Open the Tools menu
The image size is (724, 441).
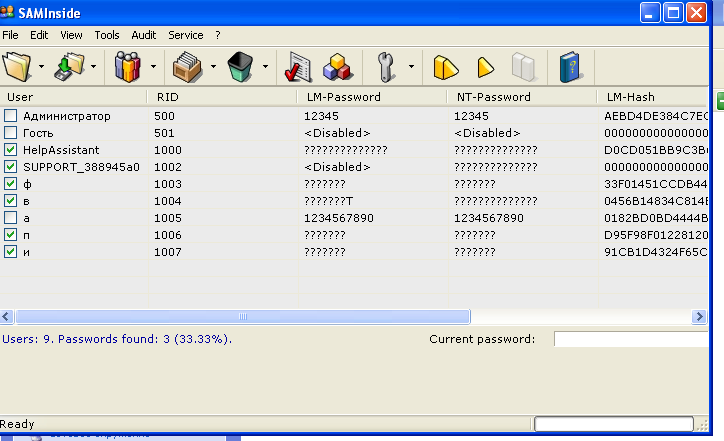[107, 35]
